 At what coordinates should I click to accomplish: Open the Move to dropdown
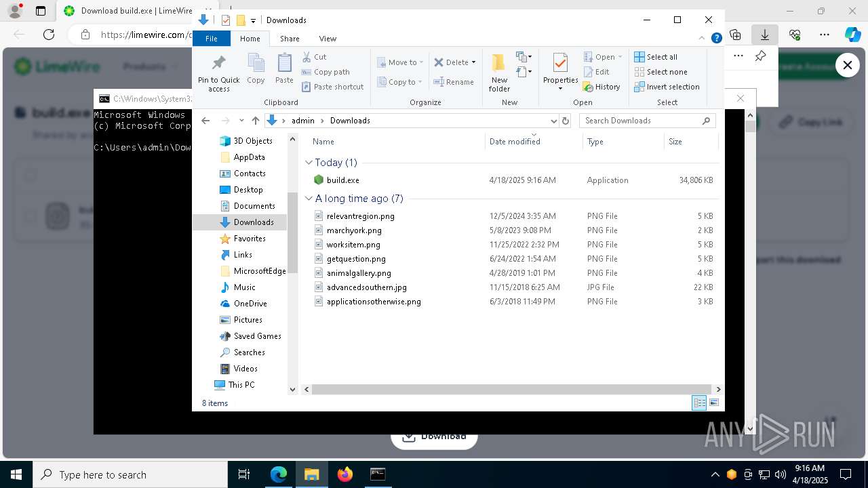pyautogui.click(x=400, y=62)
